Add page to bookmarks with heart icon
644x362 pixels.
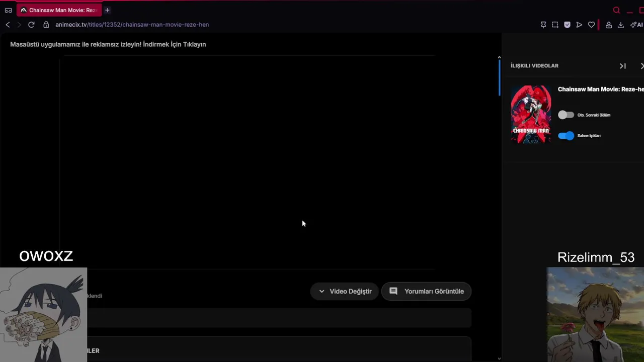[591, 25]
